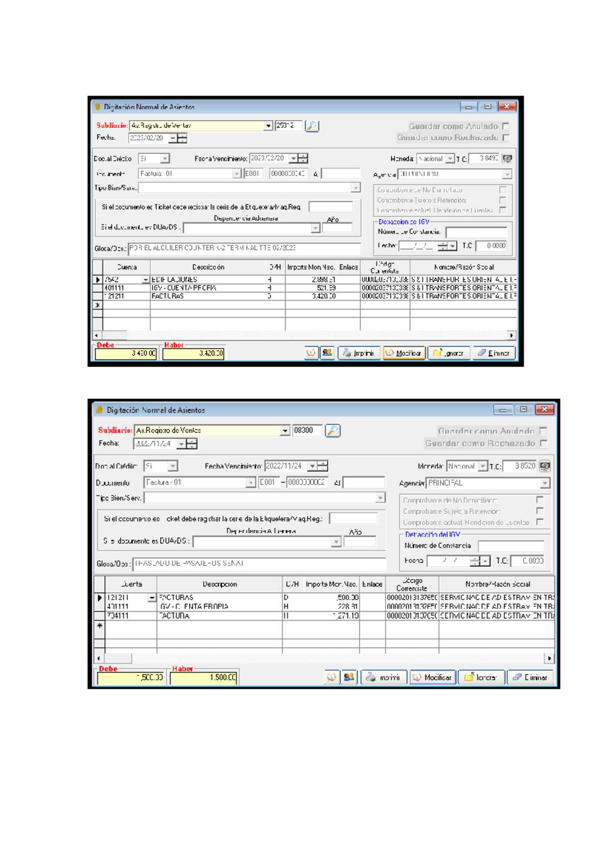Image resolution: width=613 pixels, height=868 pixels.
Task: Open Agencia PRINCIPAL dropdown in entry 08300 window
Action: click(545, 483)
